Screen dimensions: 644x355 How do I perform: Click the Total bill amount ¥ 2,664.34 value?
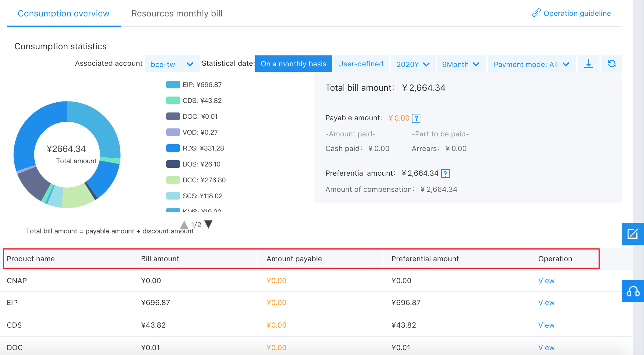pyautogui.click(x=424, y=88)
